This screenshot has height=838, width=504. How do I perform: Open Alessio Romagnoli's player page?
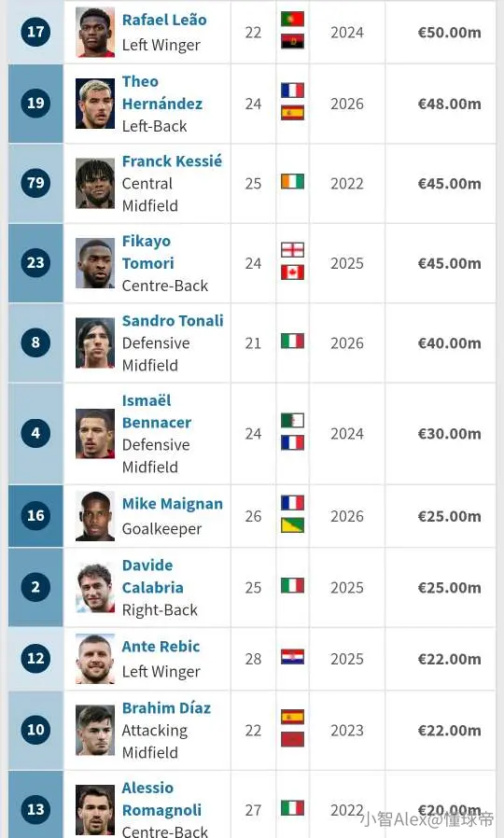click(x=161, y=799)
